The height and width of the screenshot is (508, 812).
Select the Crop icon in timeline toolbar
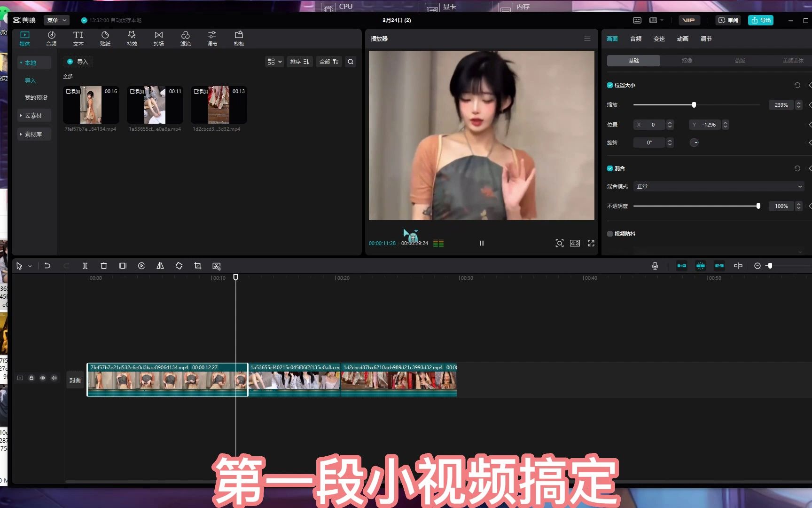197,266
